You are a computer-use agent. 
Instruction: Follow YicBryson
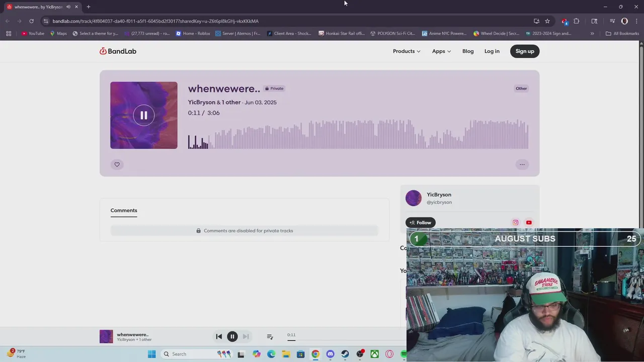tap(421, 222)
